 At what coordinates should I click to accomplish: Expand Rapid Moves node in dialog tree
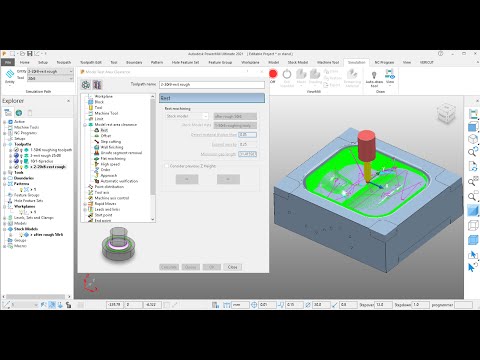tap(85, 204)
